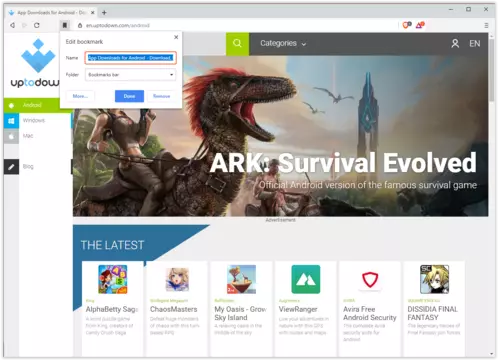This screenshot has width=498, height=360.
Task: Select Mac in the sidebar menu
Action: [28, 136]
